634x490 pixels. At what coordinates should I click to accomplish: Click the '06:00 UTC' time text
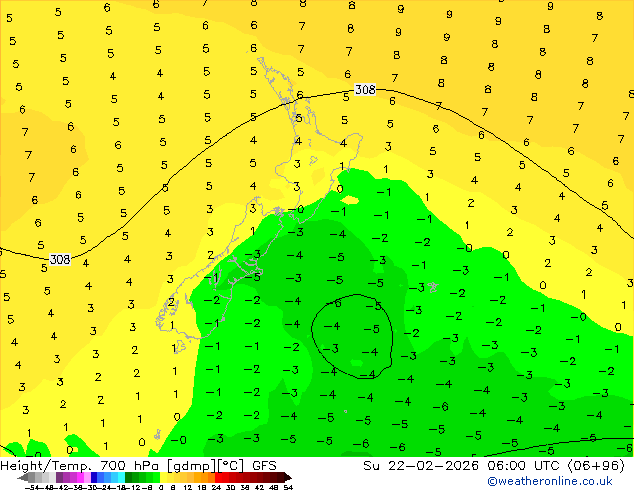[x=526, y=465]
